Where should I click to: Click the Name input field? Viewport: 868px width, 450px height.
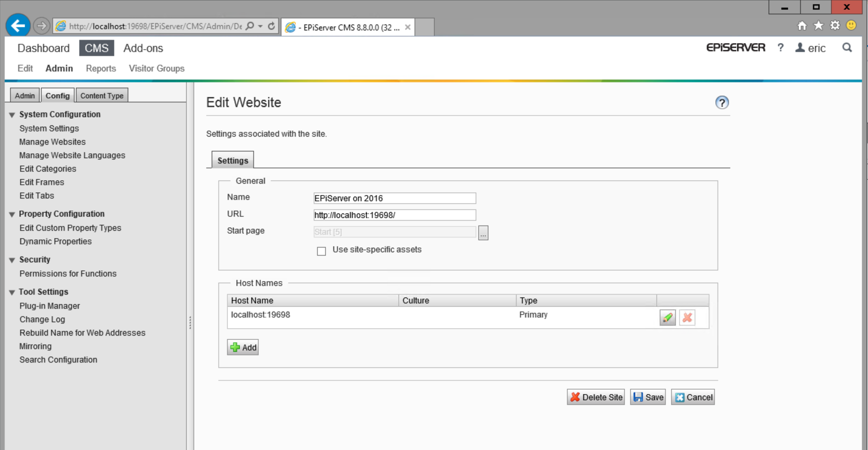click(394, 198)
